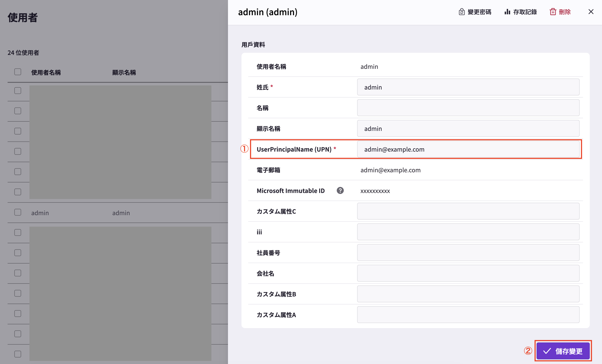
Task: Focus the カスタム属性C input field
Action: pos(468,211)
